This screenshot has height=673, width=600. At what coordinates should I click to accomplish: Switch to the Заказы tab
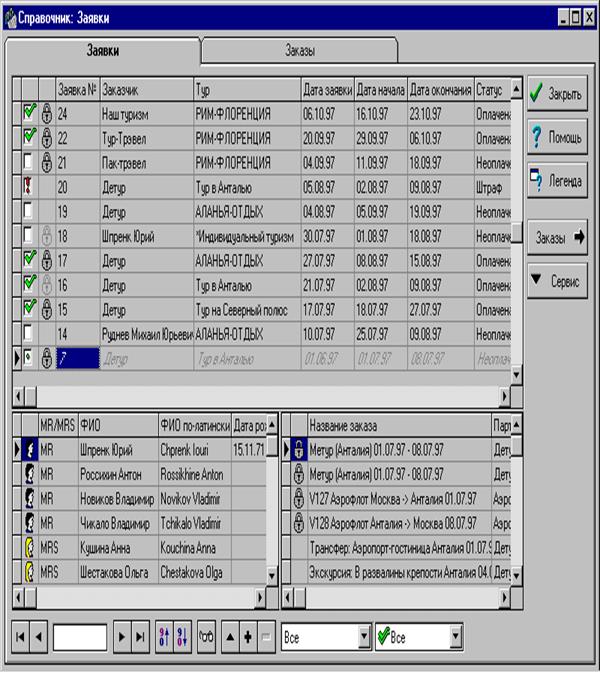(x=300, y=49)
